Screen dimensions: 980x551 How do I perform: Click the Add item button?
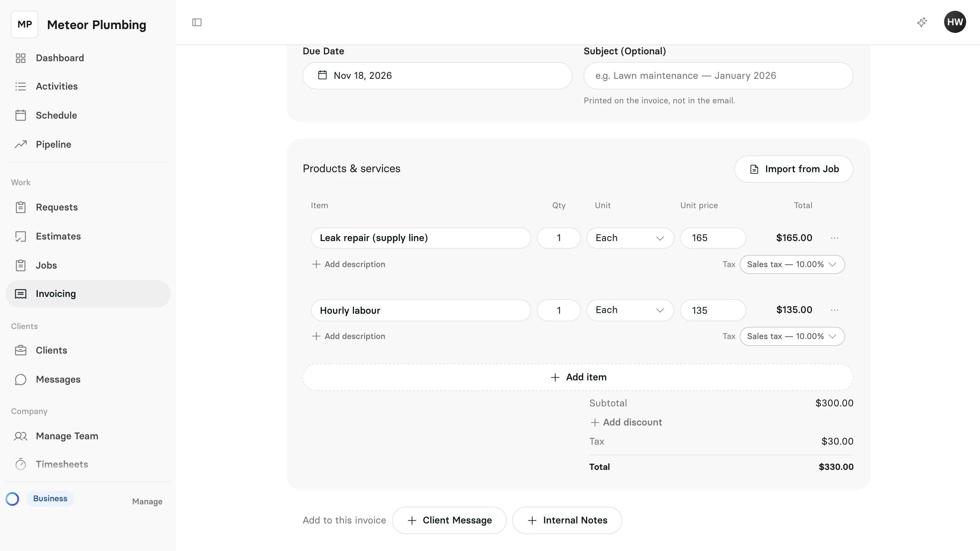point(578,377)
